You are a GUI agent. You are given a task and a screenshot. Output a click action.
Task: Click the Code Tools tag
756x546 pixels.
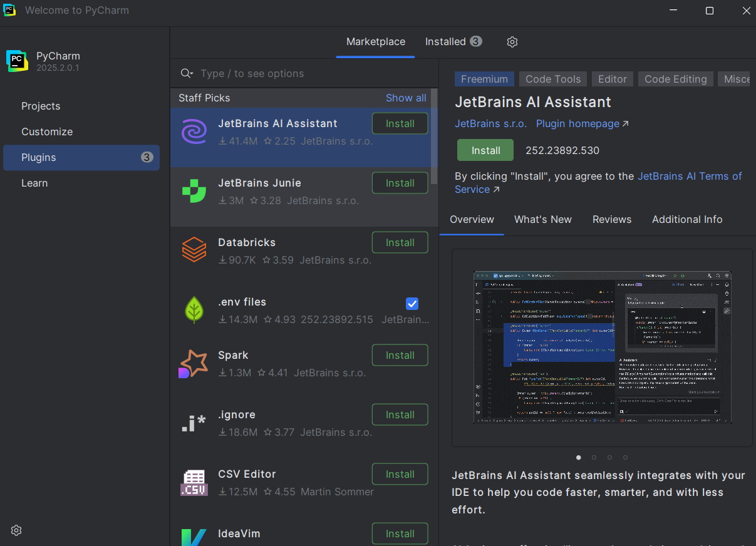(x=553, y=79)
